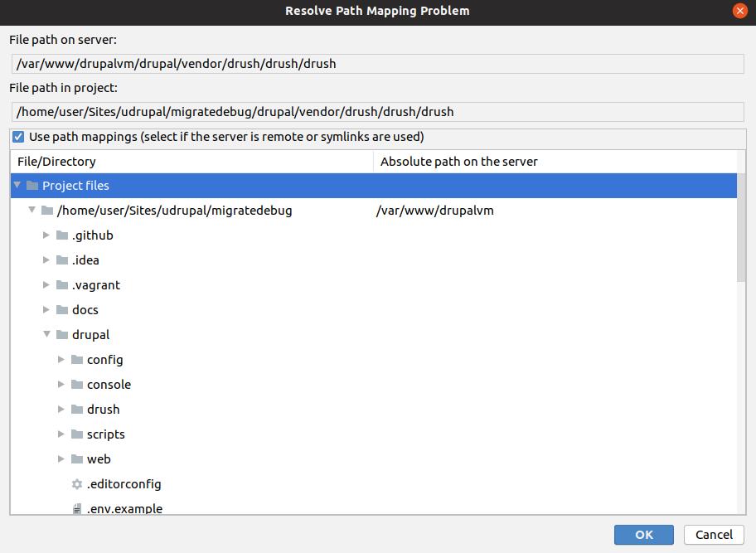Image resolution: width=756 pixels, height=553 pixels.
Task: Select the docs tree row
Action: [x=374, y=310]
